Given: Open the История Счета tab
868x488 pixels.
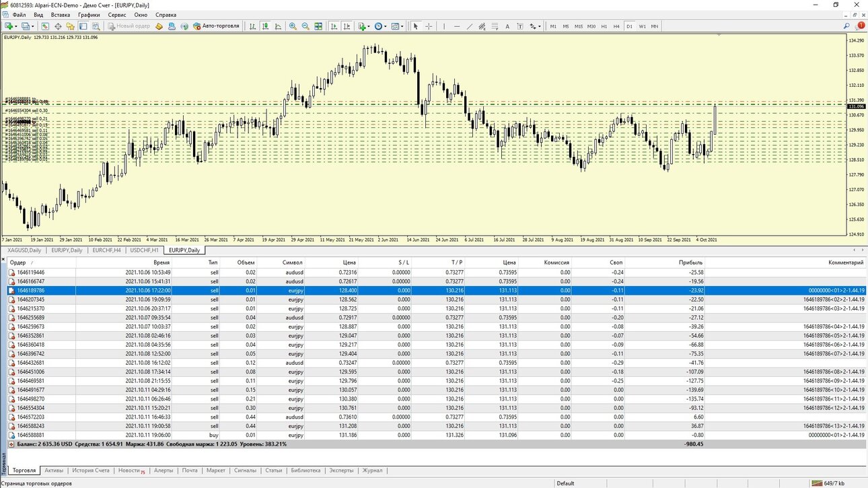Looking at the screenshot, I should click(91, 470).
